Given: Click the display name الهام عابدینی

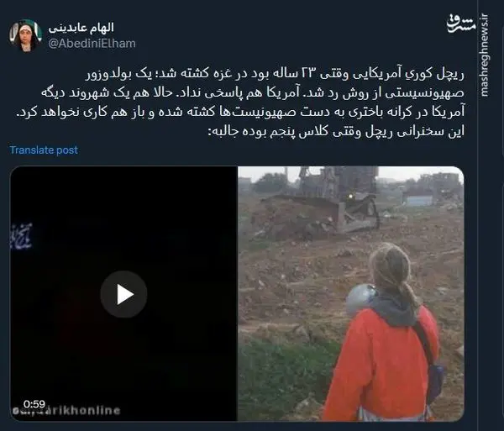Looking at the screenshot, I should [81, 28].
